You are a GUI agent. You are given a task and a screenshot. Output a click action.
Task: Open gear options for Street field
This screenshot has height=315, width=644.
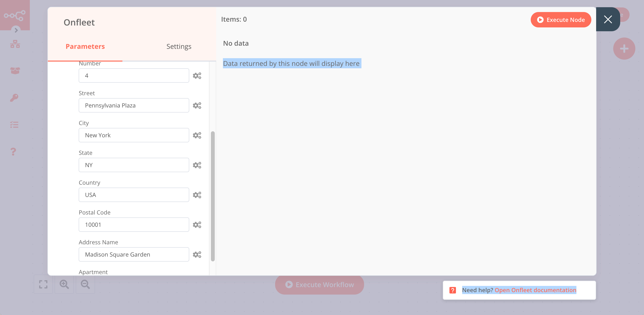pos(197,105)
